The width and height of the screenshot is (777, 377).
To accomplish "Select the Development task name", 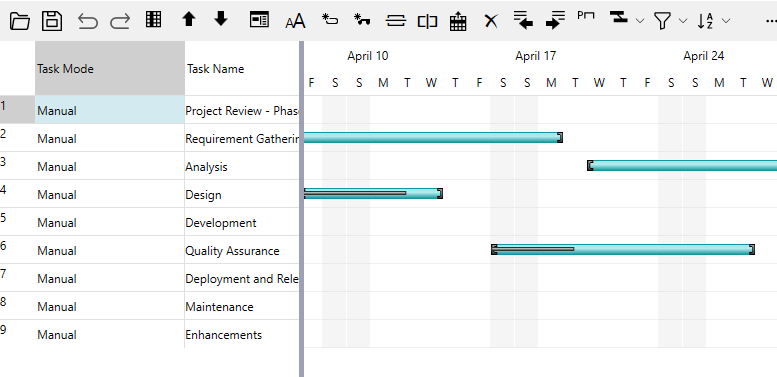I will pos(221,223).
